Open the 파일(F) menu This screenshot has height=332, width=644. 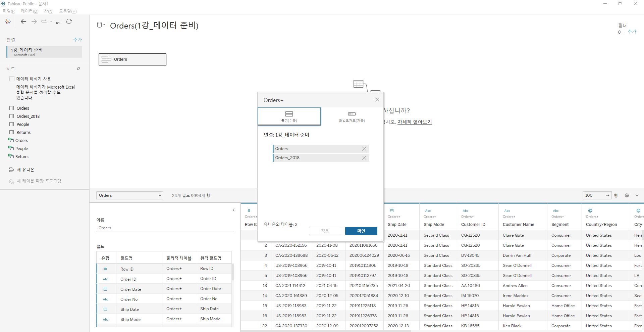click(9, 11)
